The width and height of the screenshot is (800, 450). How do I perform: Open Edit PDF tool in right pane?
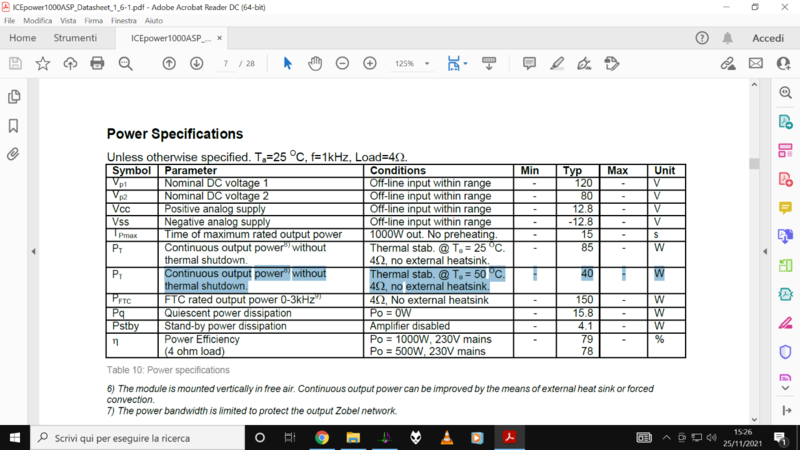[x=786, y=151]
